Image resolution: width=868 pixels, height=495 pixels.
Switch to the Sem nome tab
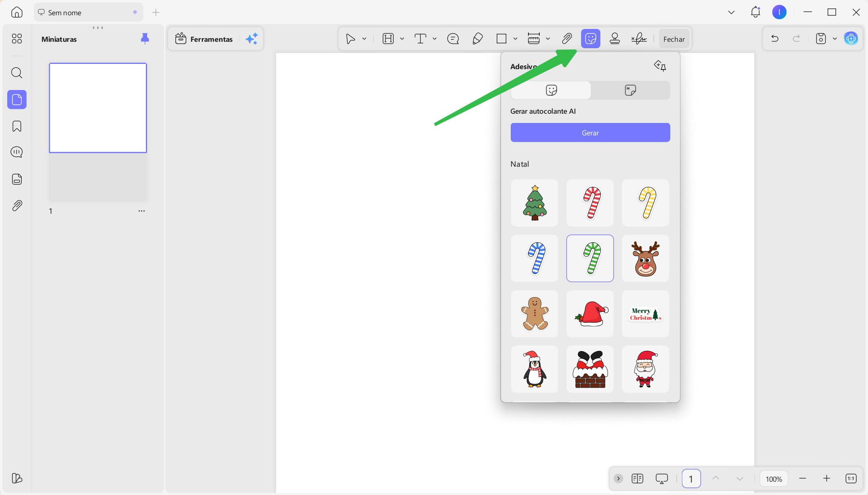(88, 12)
